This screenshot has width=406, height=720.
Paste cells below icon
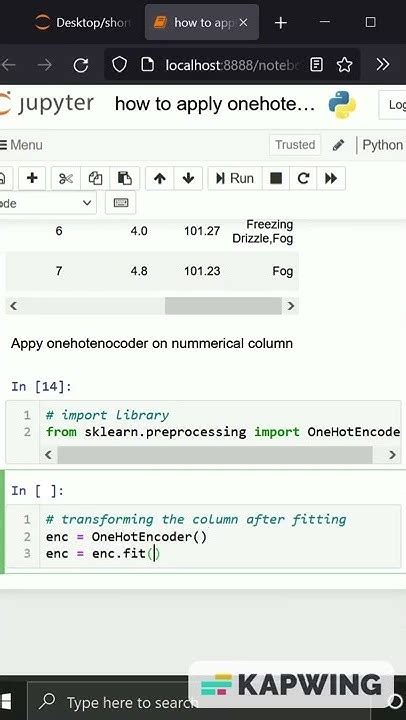pyautogui.click(x=124, y=178)
